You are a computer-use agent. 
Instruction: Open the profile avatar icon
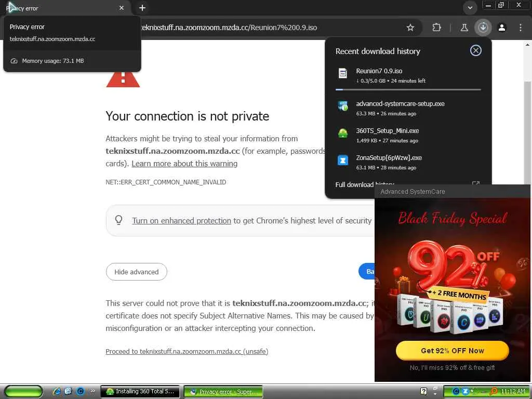pos(502,28)
